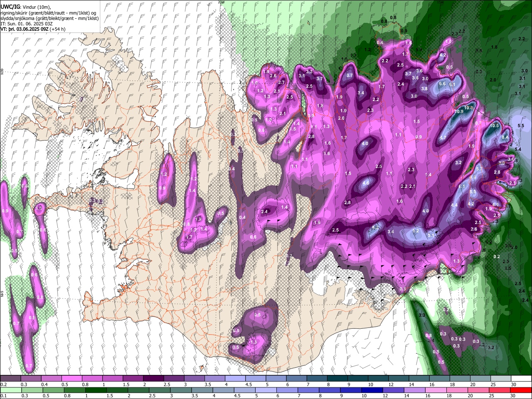
Task: Select bright red lower legend swatch after 30
Action: pos(521,390)
